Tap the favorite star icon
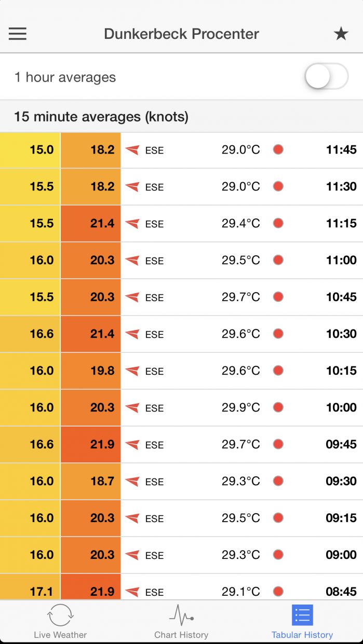The image size is (363, 644). click(341, 34)
